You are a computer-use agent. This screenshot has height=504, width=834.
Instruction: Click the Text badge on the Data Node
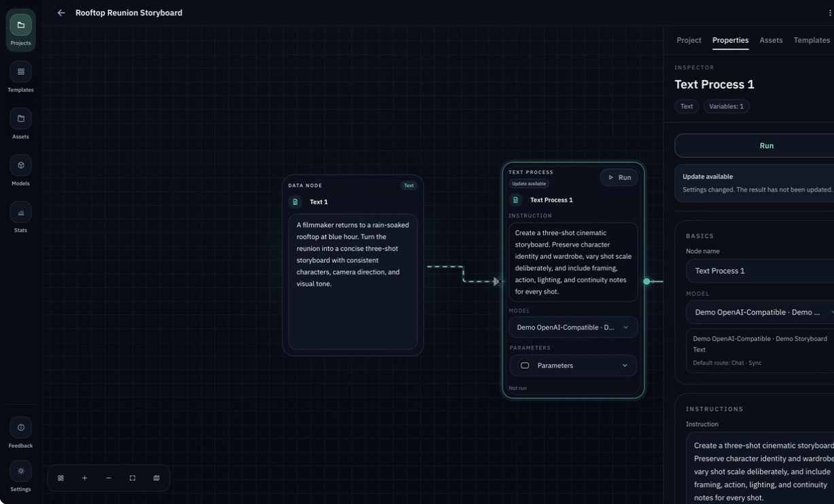[409, 185]
